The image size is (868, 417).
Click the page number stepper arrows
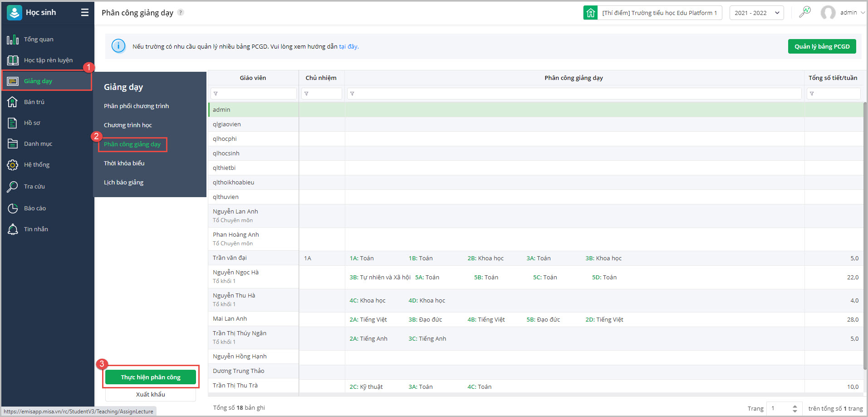[794, 408]
